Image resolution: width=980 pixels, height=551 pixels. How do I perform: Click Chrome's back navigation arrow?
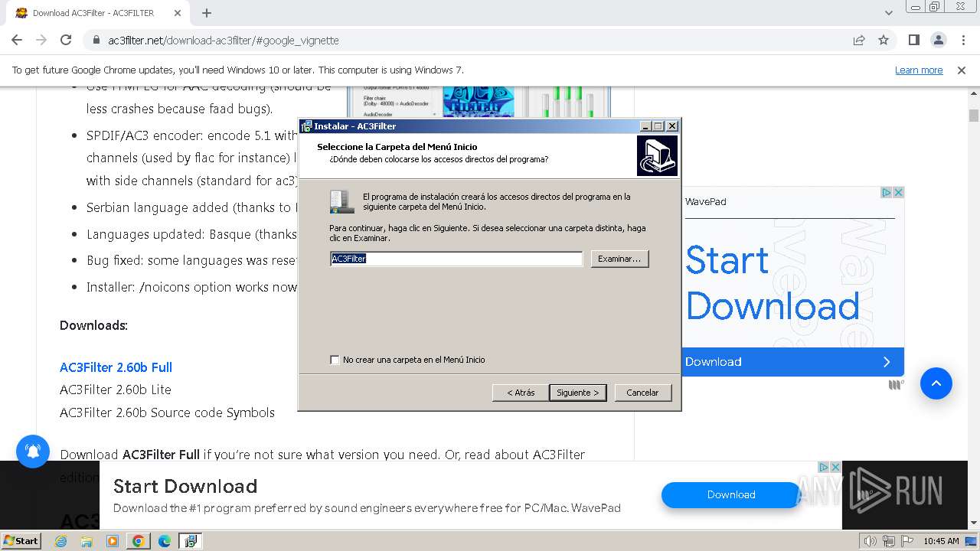[x=17, y=40]
